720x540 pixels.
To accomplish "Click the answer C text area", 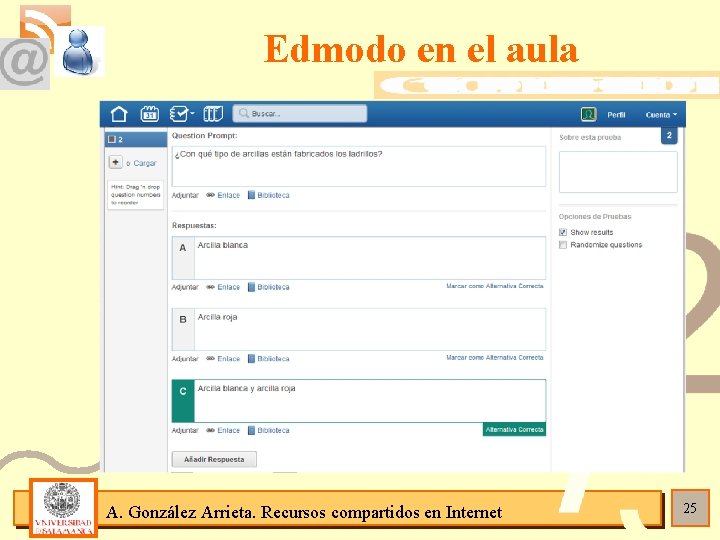I will coord(370,401).
